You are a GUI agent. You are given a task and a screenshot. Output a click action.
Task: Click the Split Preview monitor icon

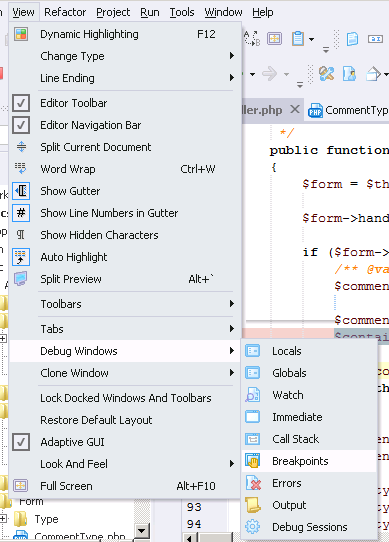click(20, 279)
